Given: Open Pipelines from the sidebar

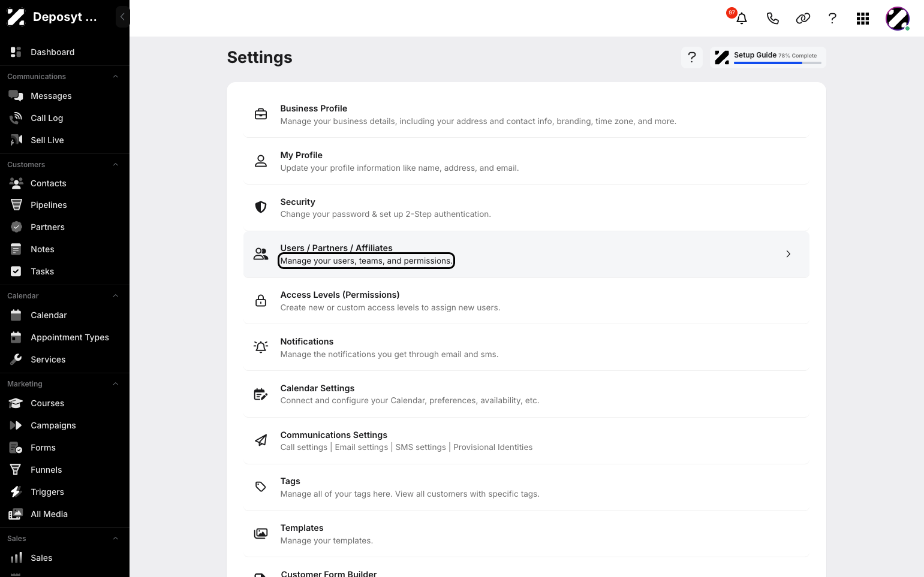Looking at the screenshot, I should (x=65, y=205).
